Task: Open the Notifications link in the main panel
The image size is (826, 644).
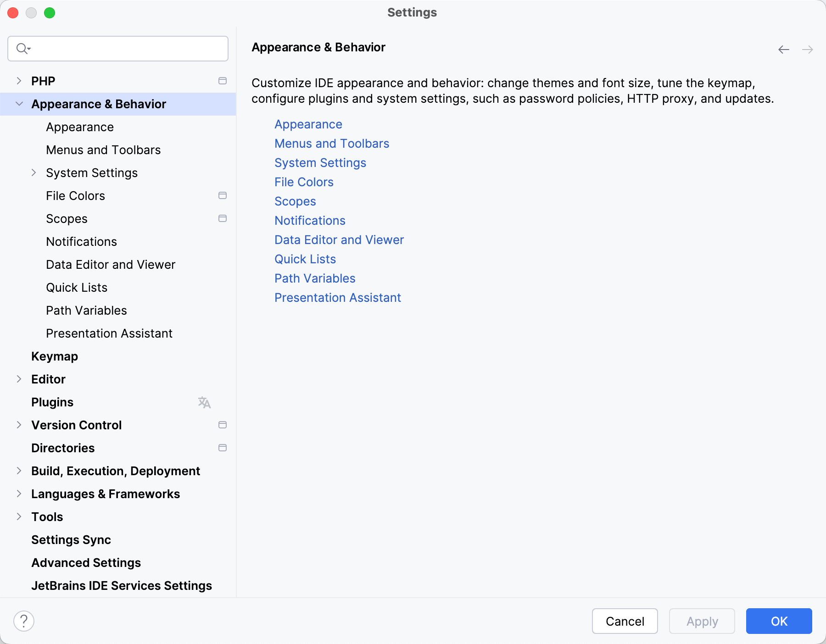Action: pos(310,221)
